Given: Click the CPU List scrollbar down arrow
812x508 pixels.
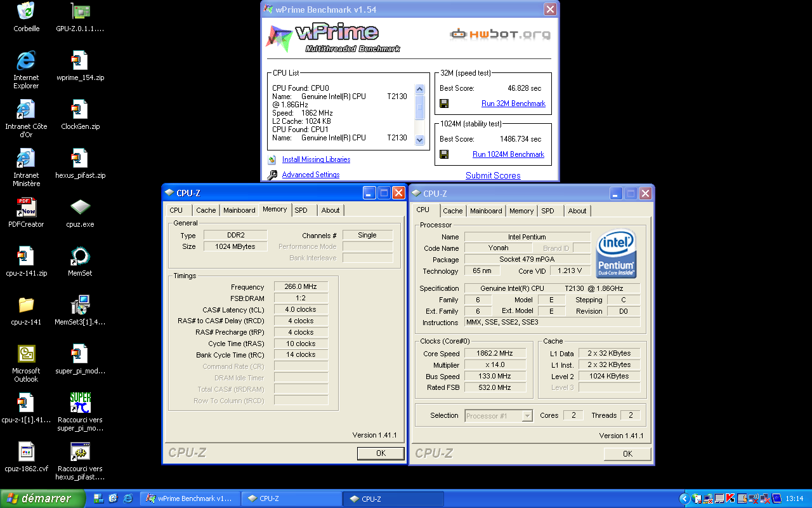Looking at the screenshot, I should 419,140.
